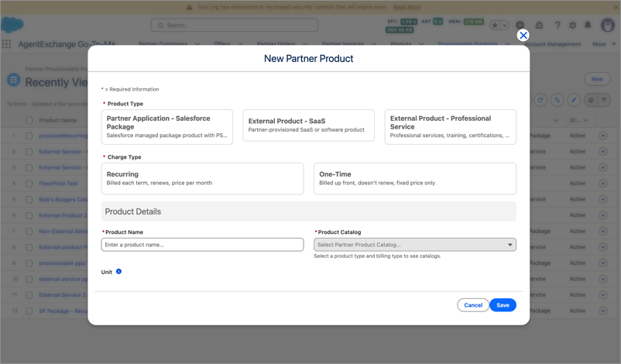
Task: Open Salesforce Help question mark
Action: (558, 26)
